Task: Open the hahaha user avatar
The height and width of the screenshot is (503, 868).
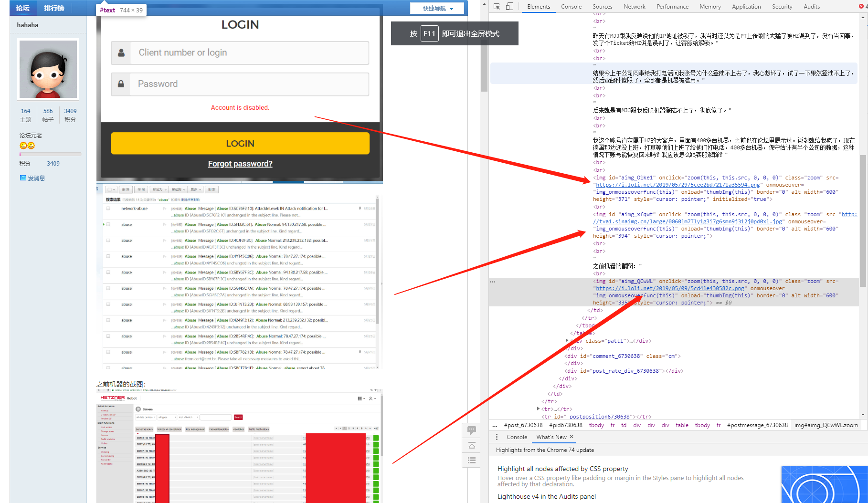Action: pyautogui.click(x=48, y=69)
